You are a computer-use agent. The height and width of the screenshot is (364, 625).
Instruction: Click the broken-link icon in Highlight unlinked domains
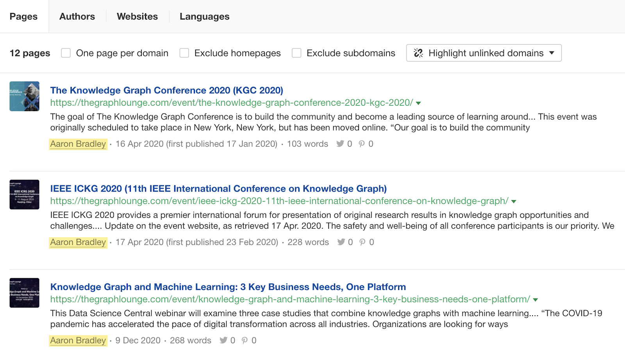(418, 53)
